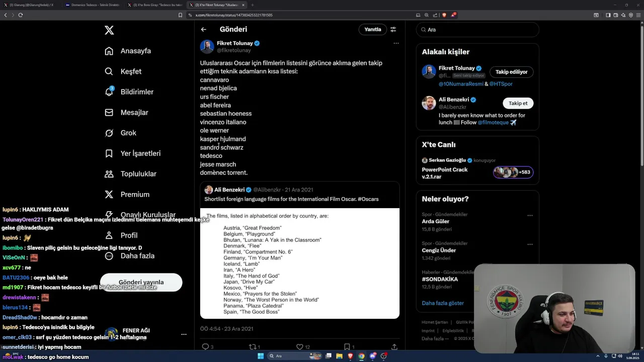Screen dimensions: 644x362
Task: Bookmark this page in the browser toolbar
Action: click(x=180, y=15)
